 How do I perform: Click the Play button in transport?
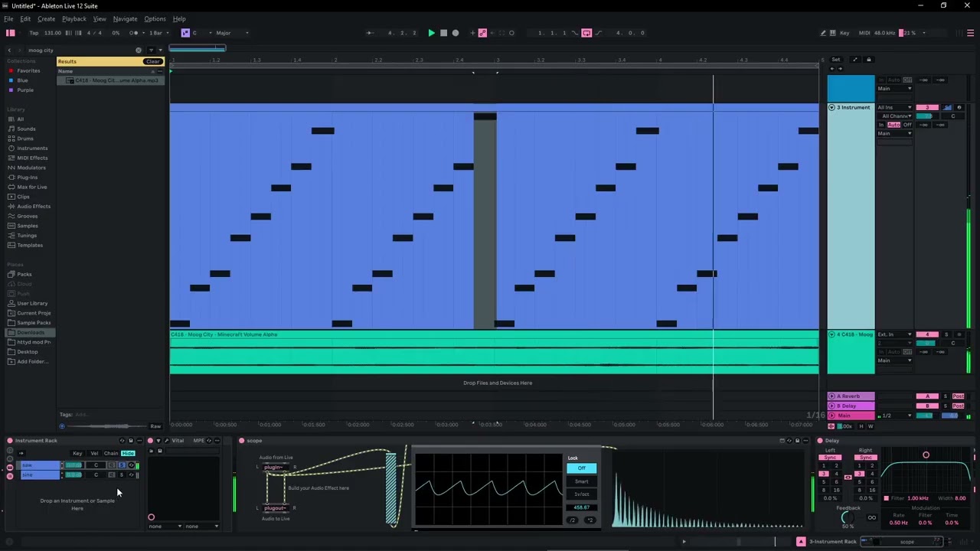(431, 33)
